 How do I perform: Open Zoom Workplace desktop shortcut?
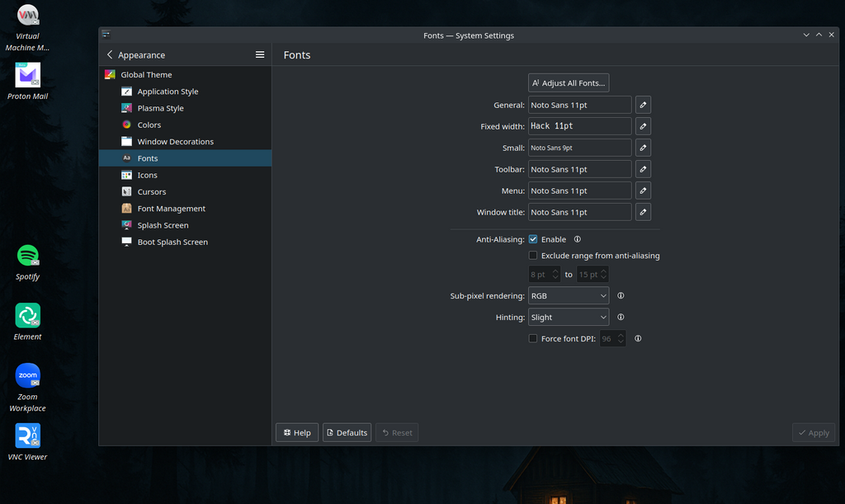tap(27, 375)
